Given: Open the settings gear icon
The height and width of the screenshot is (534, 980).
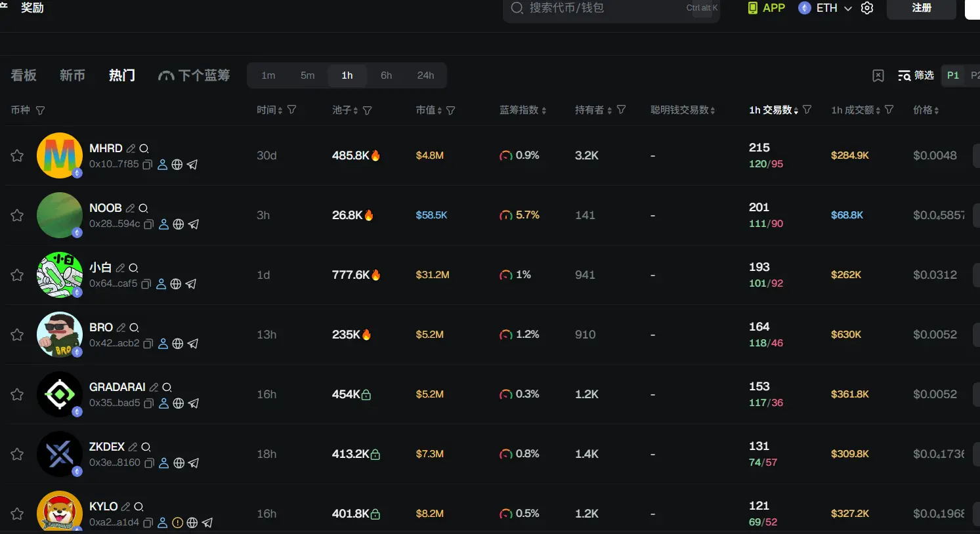Looking at the screenshot, I should point(867,8).
